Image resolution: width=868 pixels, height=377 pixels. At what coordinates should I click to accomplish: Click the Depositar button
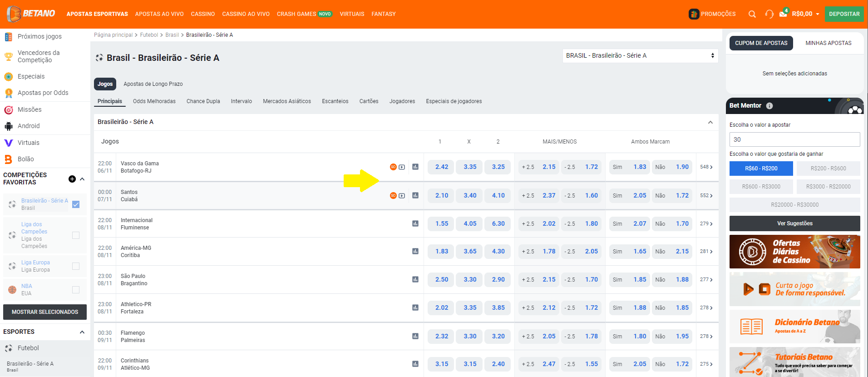(x=844, y=14)
